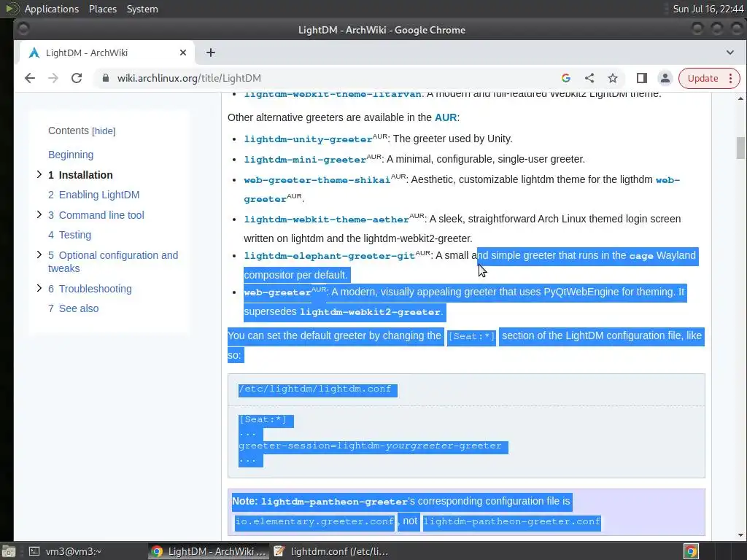
Task: Click the browser forward arrow
Action: pyautogui.click(x=53, y=78)
